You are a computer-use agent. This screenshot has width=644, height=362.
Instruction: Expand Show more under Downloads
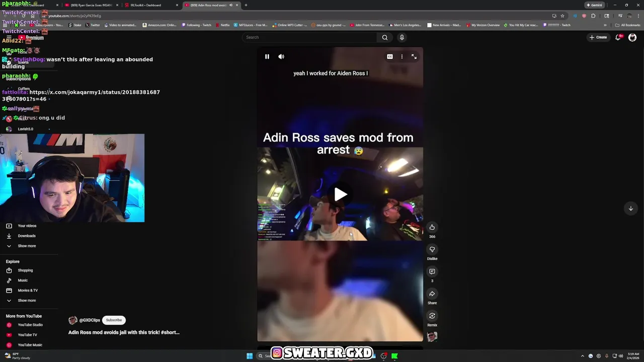tap(27, 246)
